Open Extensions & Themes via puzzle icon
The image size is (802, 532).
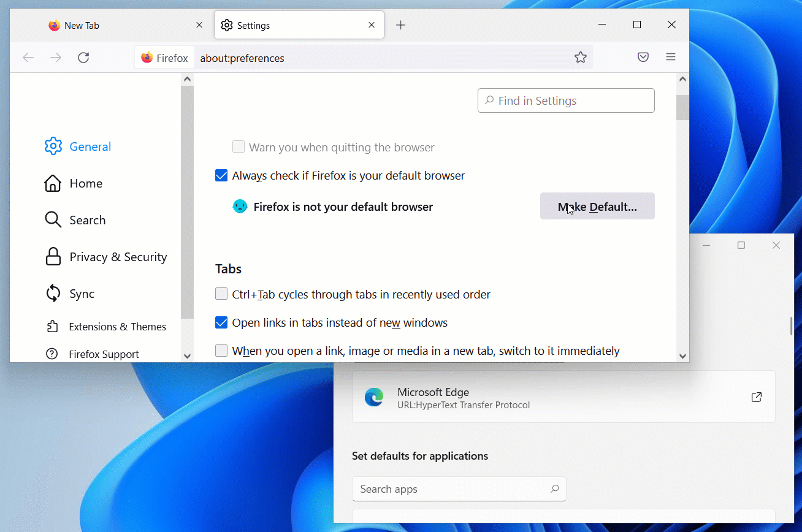point(53,326)
